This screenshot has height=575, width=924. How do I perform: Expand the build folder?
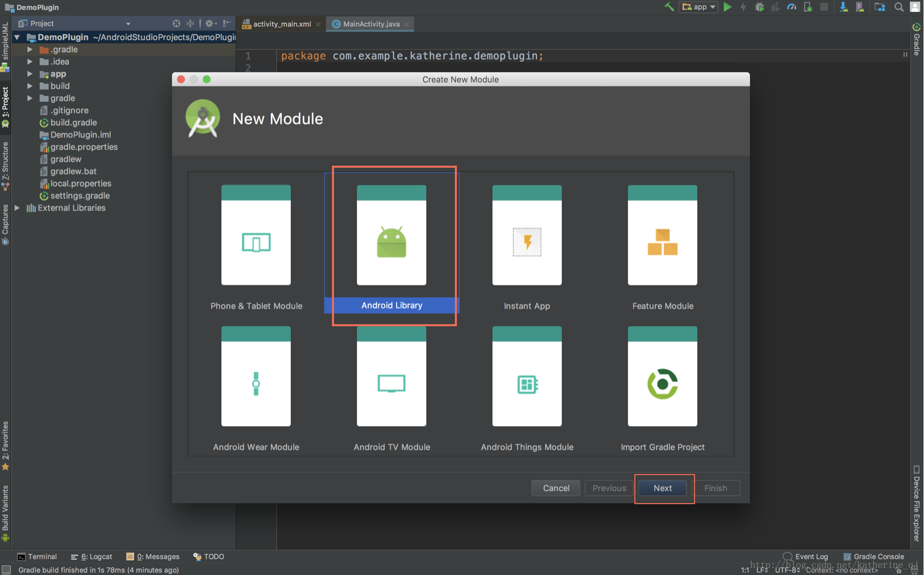tap(30, 86)
